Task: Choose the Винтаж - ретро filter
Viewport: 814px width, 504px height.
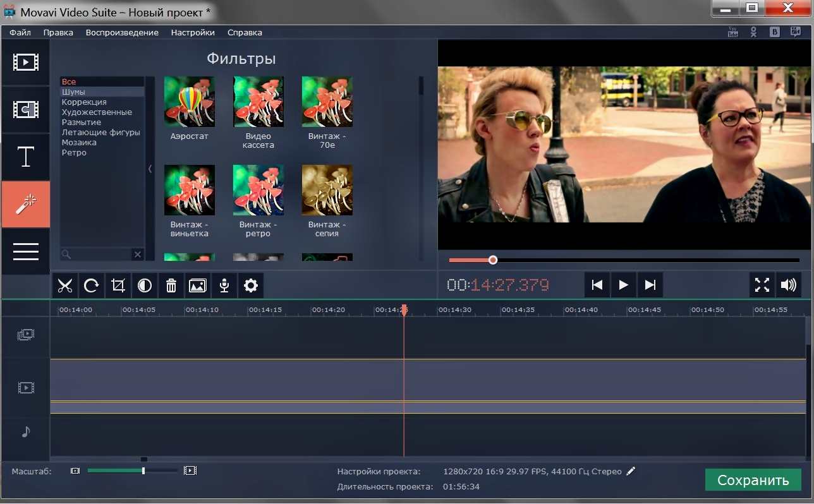Action: click(x=258, y=190)
